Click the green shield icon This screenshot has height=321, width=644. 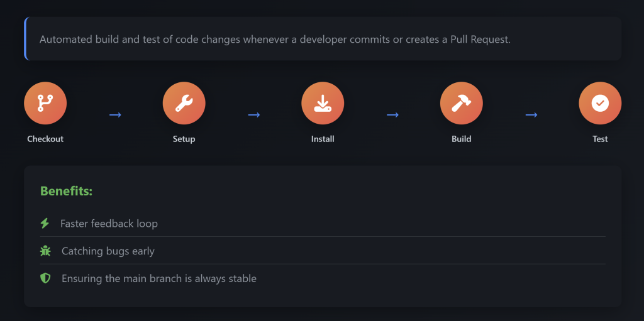point(45,278)
